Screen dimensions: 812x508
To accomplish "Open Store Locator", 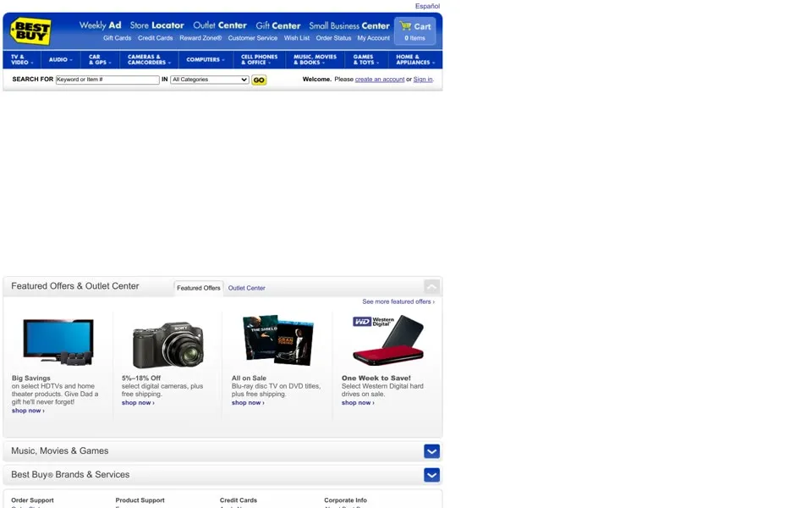I will click(x=157, y=25).
